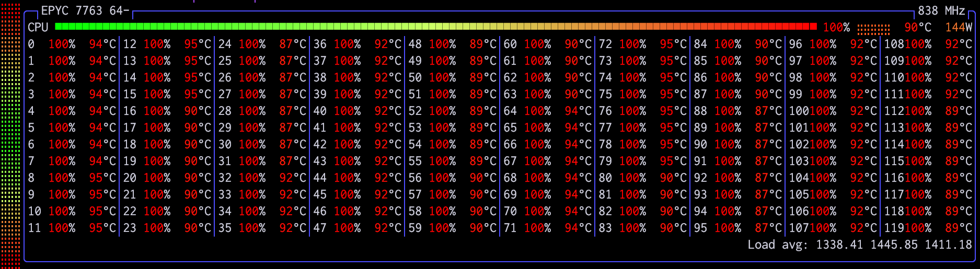This screenshot has width=980, height=269.
Task: Click the vertical dotted CPU history graph
Action: [10, 135]
